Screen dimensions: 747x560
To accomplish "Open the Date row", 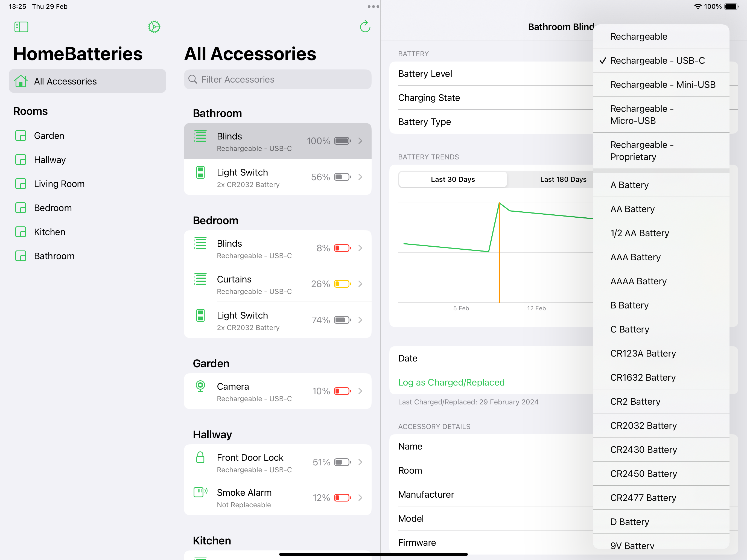I will (x=491, y=358).
